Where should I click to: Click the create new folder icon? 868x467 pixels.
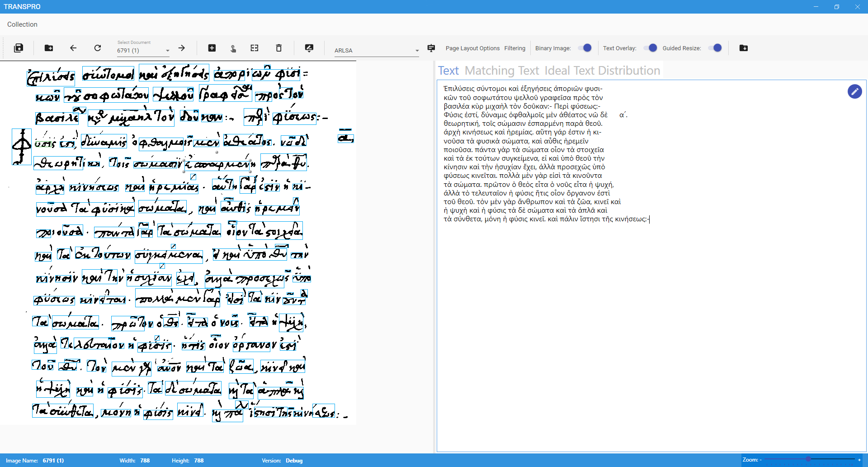48,48
